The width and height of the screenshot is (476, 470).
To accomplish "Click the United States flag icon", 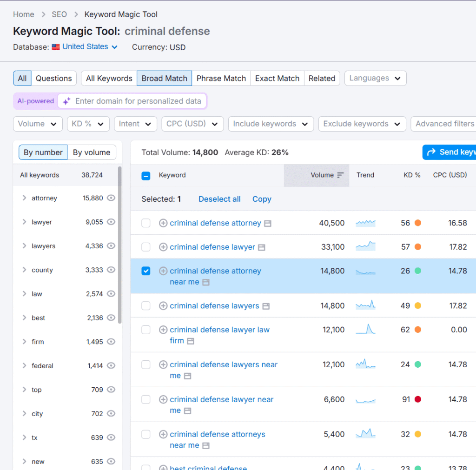I will [56, 47].
